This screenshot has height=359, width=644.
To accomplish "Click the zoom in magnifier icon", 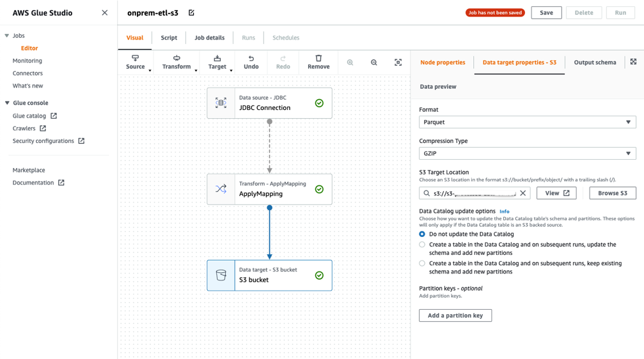I will tap(350, 63).
